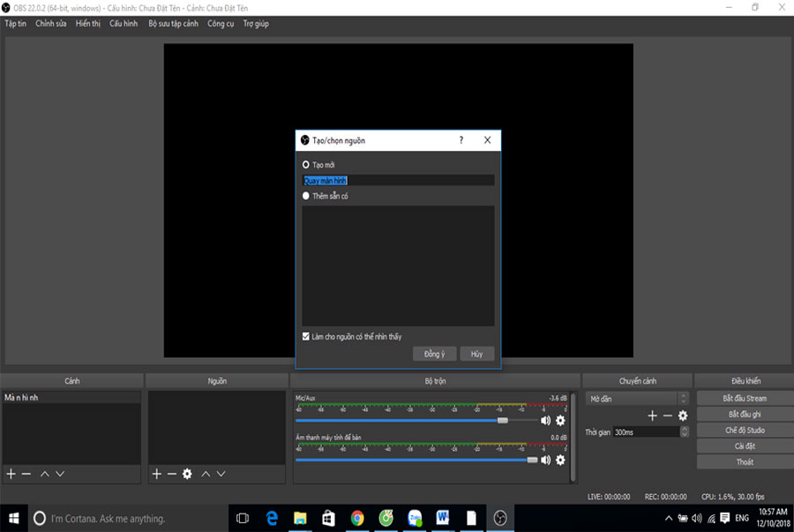Add a new scene with plus icon in Cảnh panel

coord(11,474)
